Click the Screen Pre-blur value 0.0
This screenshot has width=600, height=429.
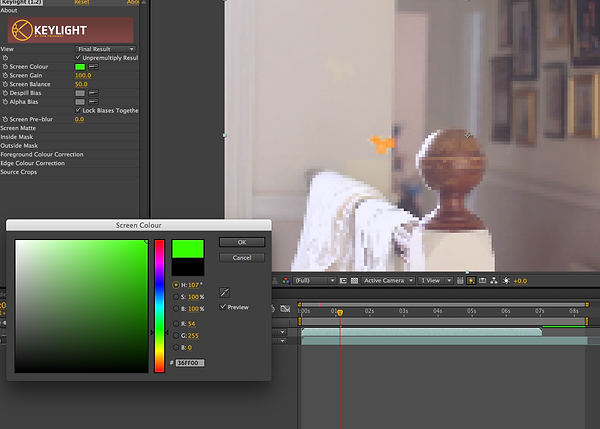(79, 119)
